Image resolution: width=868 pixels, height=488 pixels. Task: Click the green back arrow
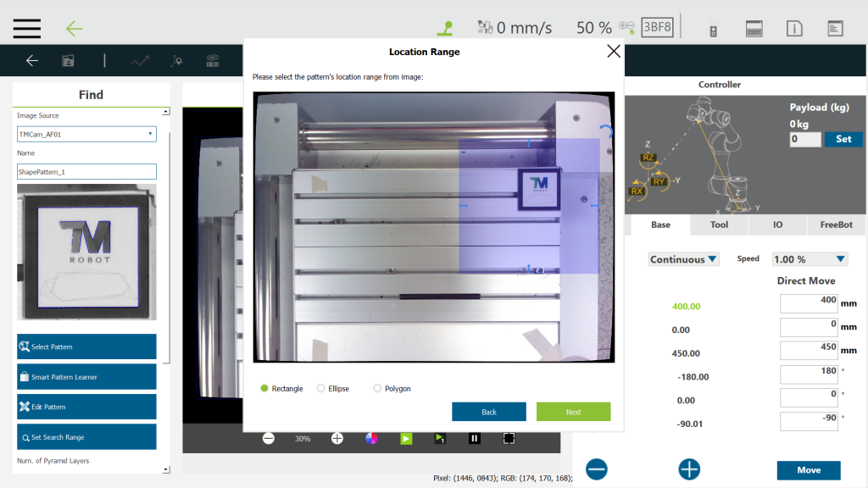75,29
